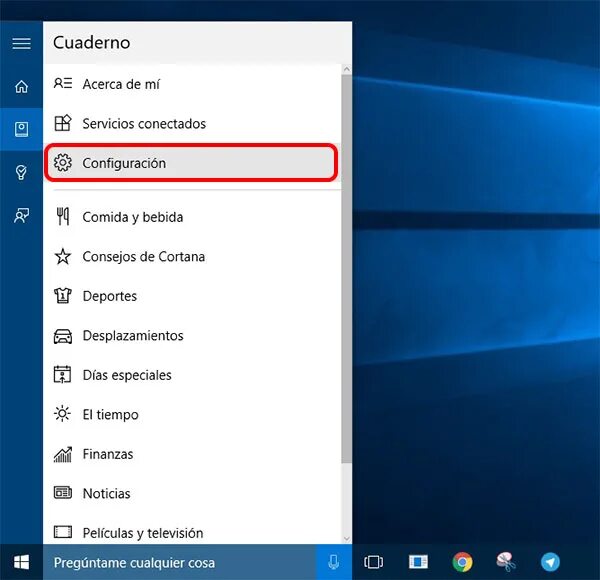The image size is (600, 580).
Task: Open the Reminders lightbulb icon
Action: pyautogui.click(x=21, y=173)
